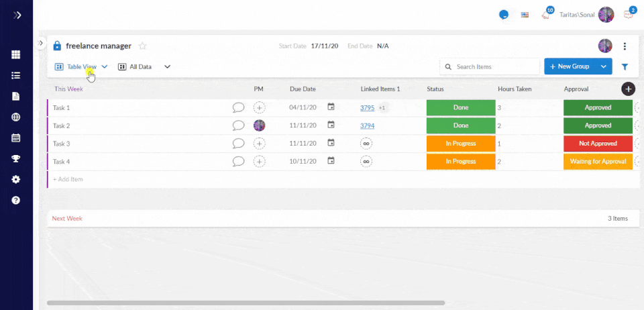Viewport: 644px width, 310px height.
Task: Open the grid dashboard icon in sidebar
Action: pyautogui.click(x=16, y=54)
